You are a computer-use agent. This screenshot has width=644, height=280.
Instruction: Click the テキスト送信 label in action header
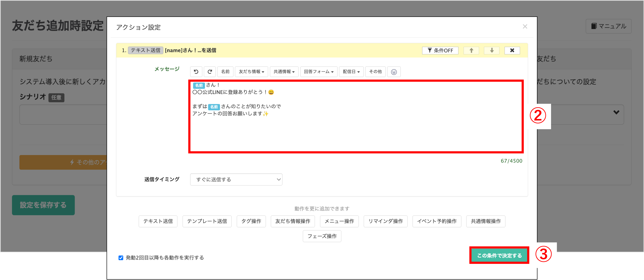145,50
